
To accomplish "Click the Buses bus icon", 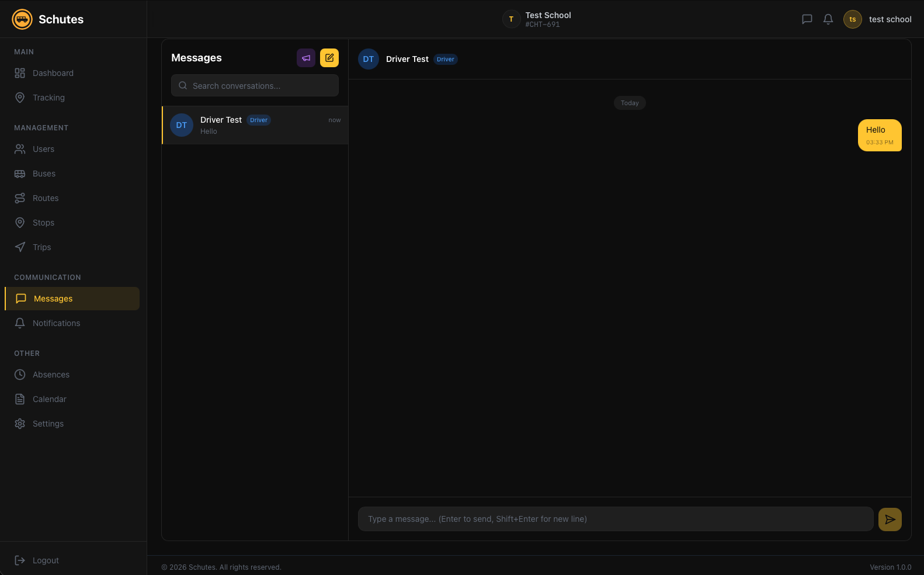I will pos(20,174).
